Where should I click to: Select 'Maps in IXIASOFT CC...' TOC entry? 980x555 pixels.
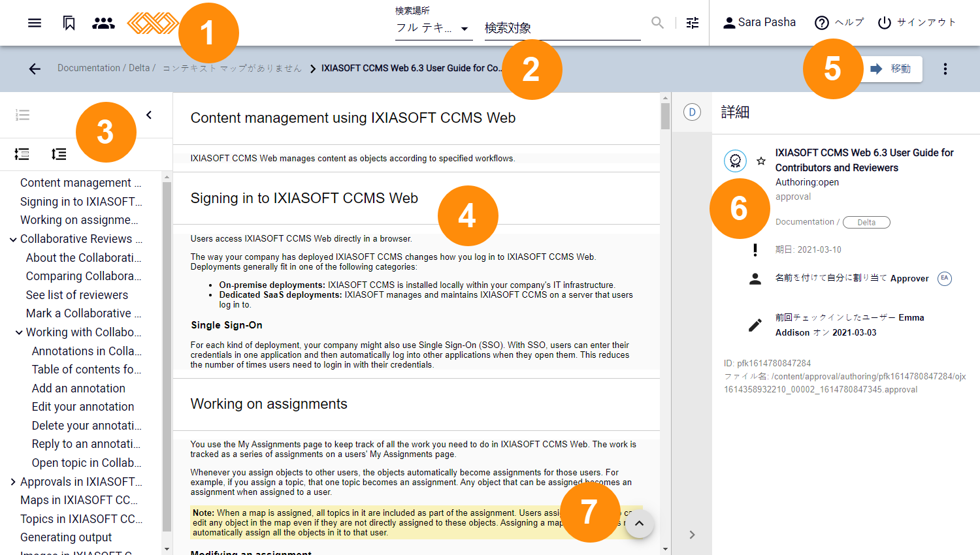[x=79, y=500]
